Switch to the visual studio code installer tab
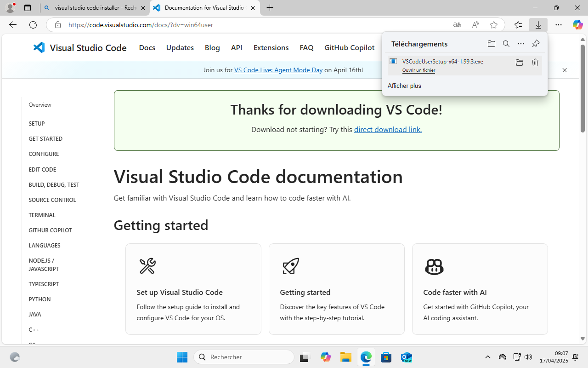 point(95,8)
